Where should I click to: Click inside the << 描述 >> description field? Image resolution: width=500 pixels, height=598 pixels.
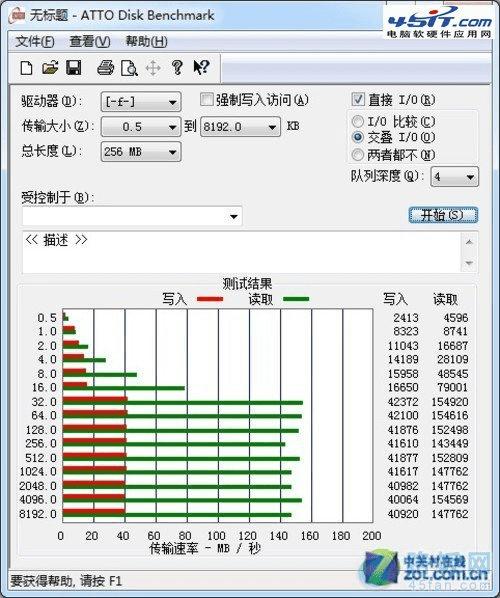pos(242,252)
